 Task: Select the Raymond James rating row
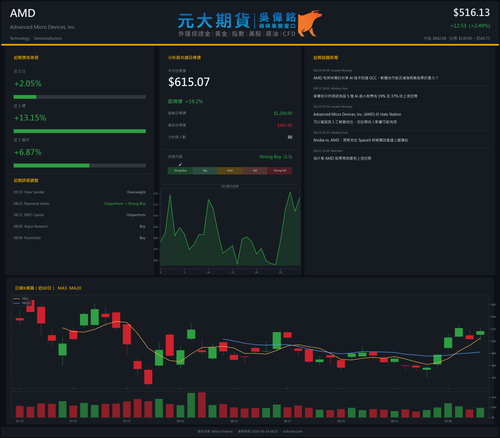coord(80,204)
